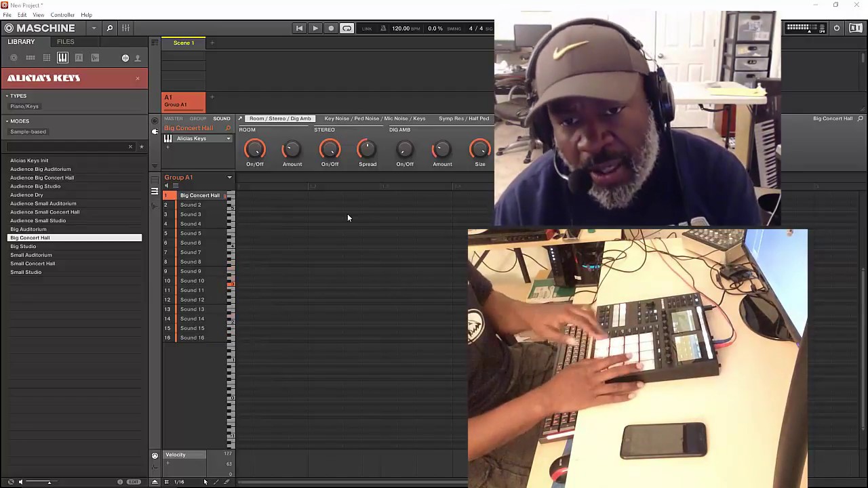Open the Room / Stereo / Dig Amb page
This screenshot has height=488, width=868.
(280, 119)
